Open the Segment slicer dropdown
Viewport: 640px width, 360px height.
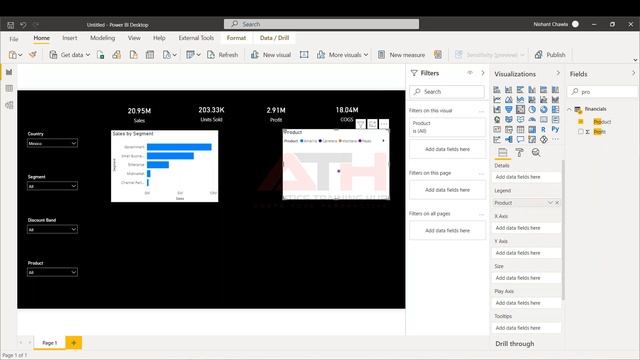pyautogui.click(x=74, y=186)
